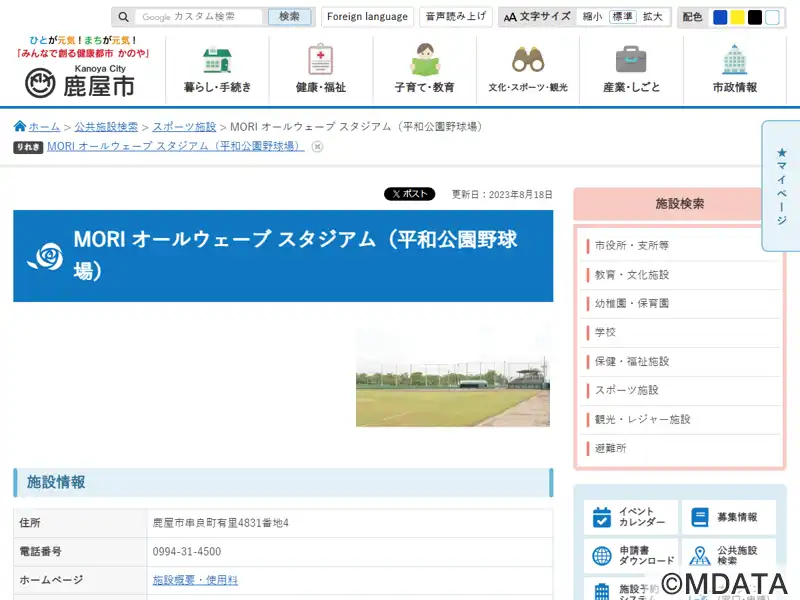800x600 pixels.
Task: Select the blue color scheme swatch
Action: click(x=720, y=17)
